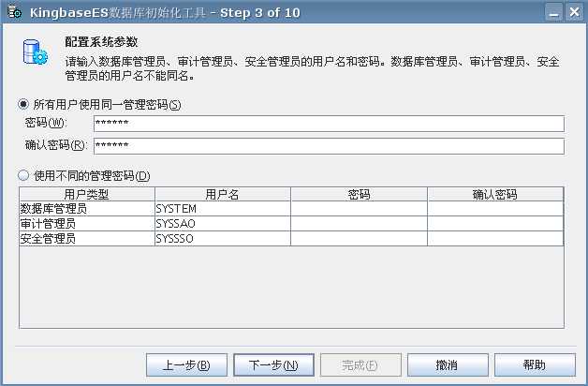Viewport: 588px width, 386px height.
Task: Click password cell for SYSSAO row
Action: click(x=359, y=224)
